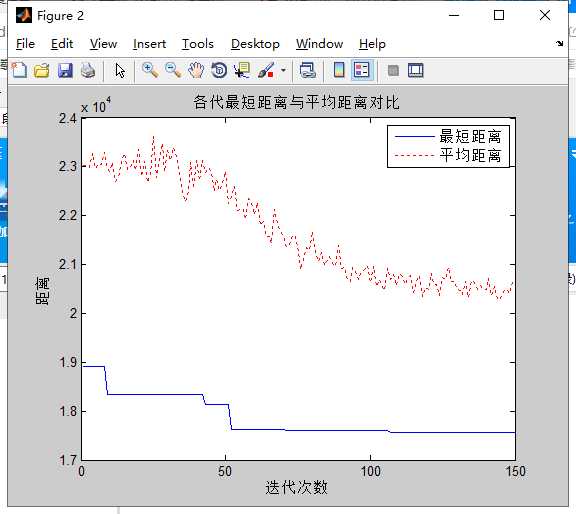Save the figure with the floppy disk icon

(65, 70)
